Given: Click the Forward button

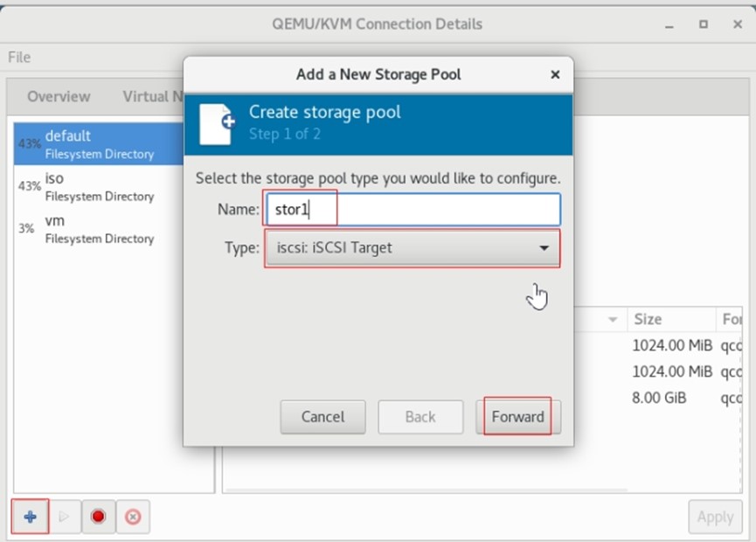Looking at the screenshot, I should click(x=517, y=416).
